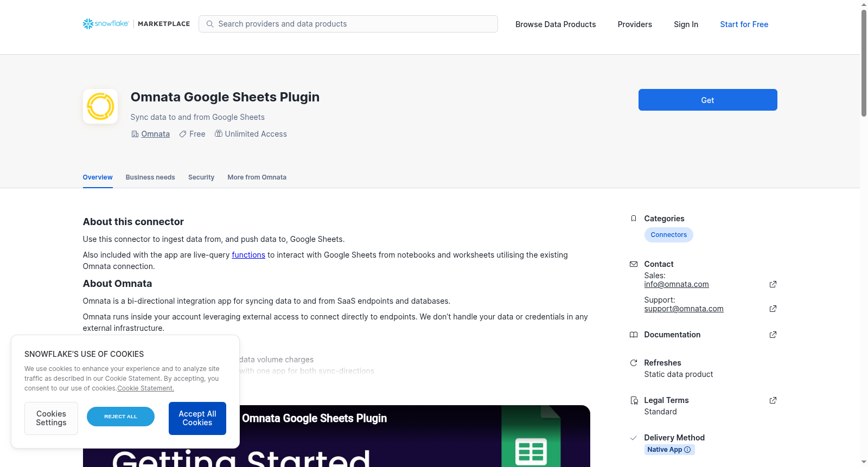Viewport: 868px width, 467px height.
Task: Click the "Unlimited Access" text
Action: click(256, 134)
